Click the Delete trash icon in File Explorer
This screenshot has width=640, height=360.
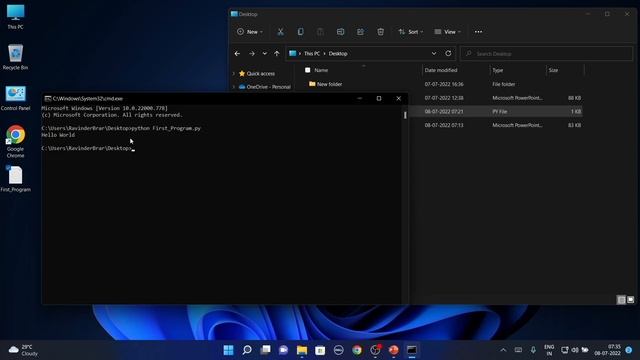pyautogui.click(x=380, y=32)
